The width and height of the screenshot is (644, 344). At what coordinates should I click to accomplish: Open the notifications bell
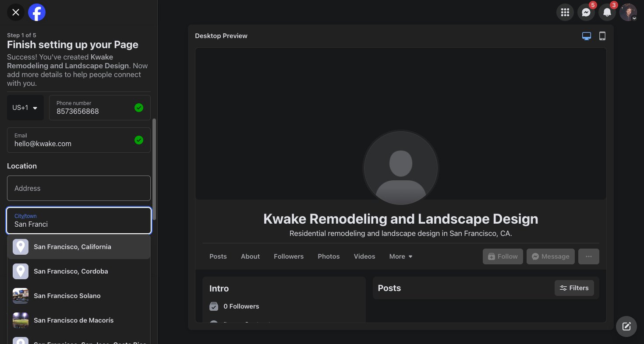[607, 12]
